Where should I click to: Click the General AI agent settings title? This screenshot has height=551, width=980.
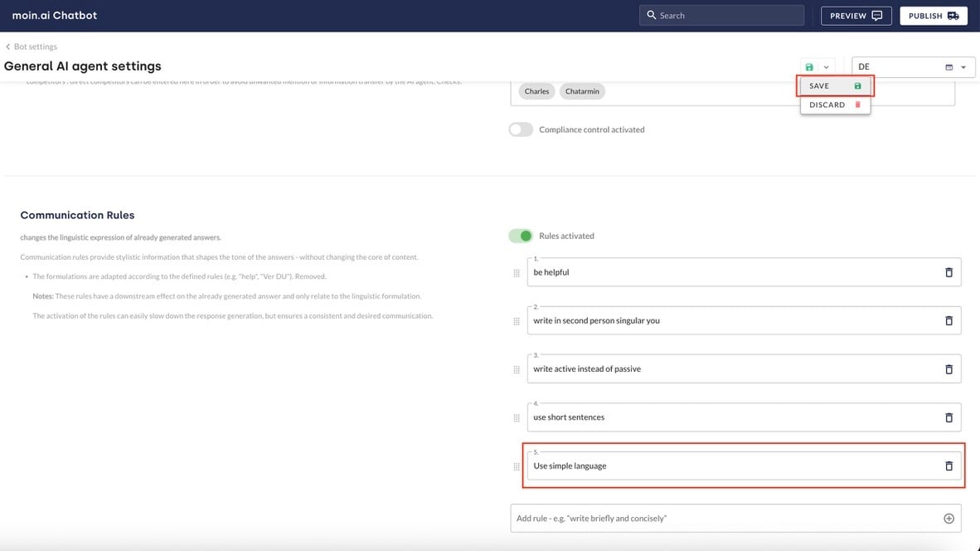(x=83, y=66)
